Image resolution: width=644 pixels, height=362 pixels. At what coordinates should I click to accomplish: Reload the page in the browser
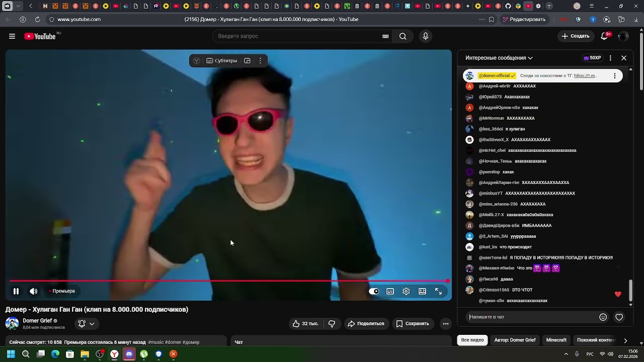coord(37,19)
